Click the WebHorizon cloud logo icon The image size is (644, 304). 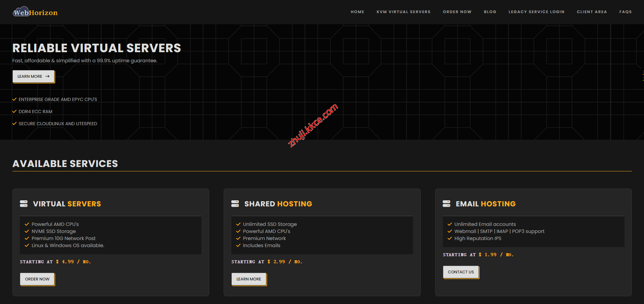click(22, 10)
